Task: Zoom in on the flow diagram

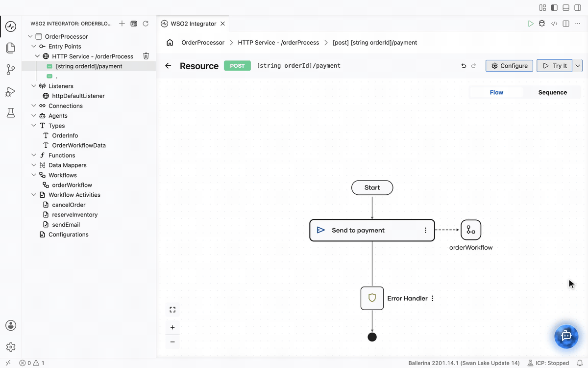Action: (172, 327)
